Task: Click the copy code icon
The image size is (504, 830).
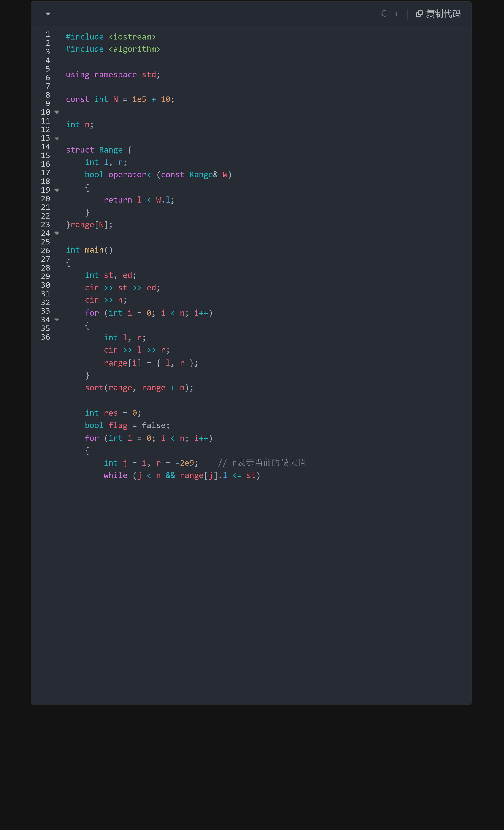Action: [419, 14]
